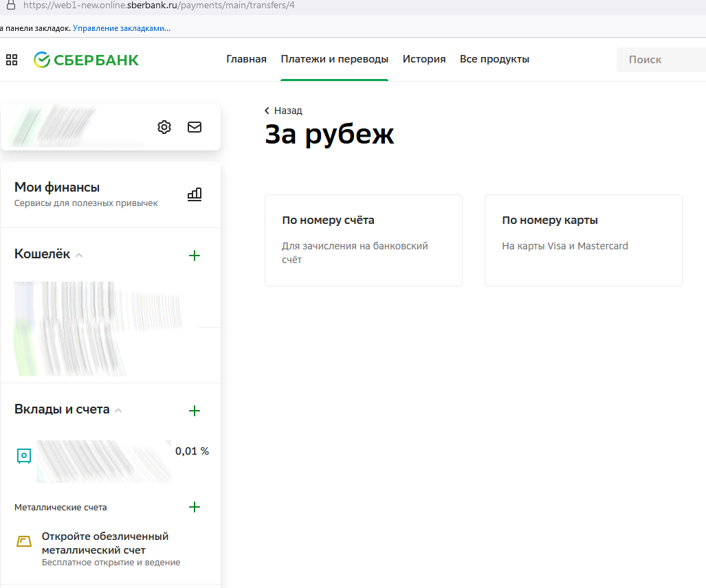Open the Все продукты menu
706x588 pixels.
[x=494, y=59]
